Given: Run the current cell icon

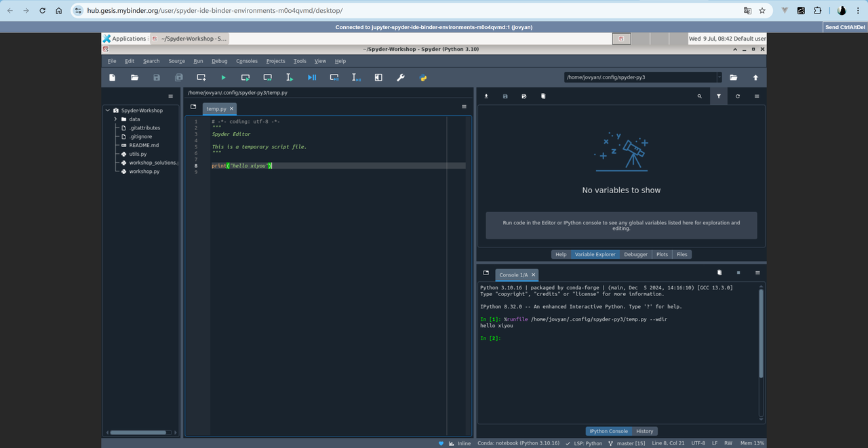Looking at the screenshot, I should 245,77.
